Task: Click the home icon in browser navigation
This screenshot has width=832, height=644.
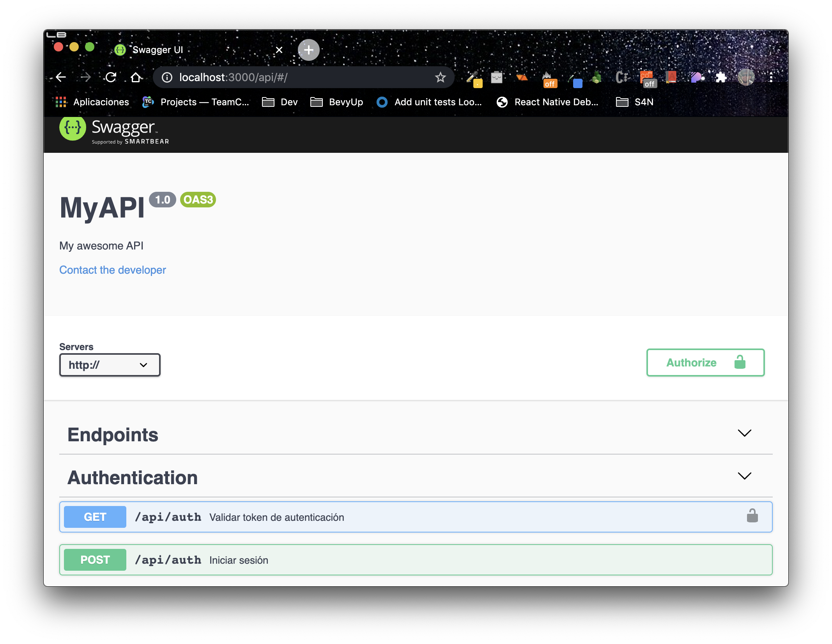Action: pos(135,77)
